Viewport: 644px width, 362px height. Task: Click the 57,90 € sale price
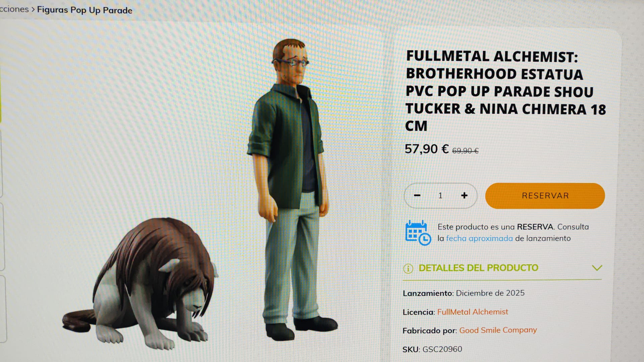coord(426,149)
